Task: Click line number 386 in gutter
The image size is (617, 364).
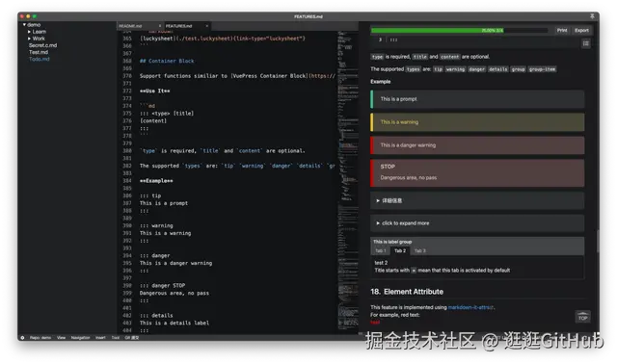Action: (x=126, y=195)
